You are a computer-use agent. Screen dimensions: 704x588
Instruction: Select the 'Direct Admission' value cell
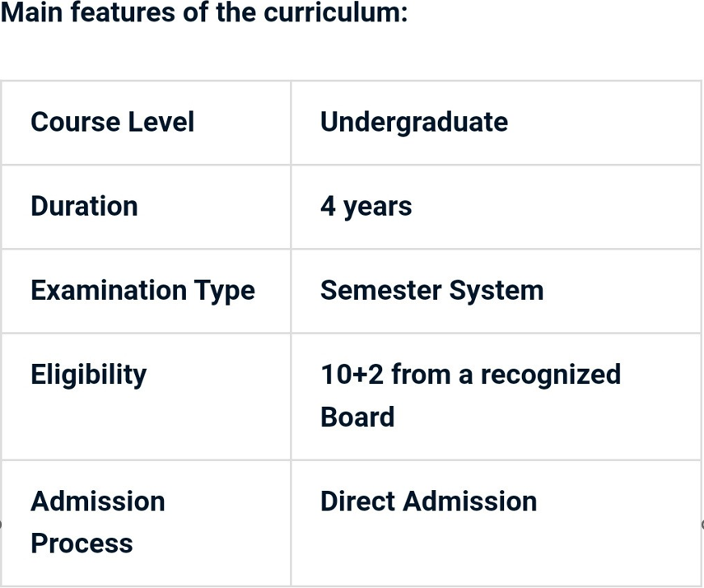pyautogui.click(x=428, y=501)
